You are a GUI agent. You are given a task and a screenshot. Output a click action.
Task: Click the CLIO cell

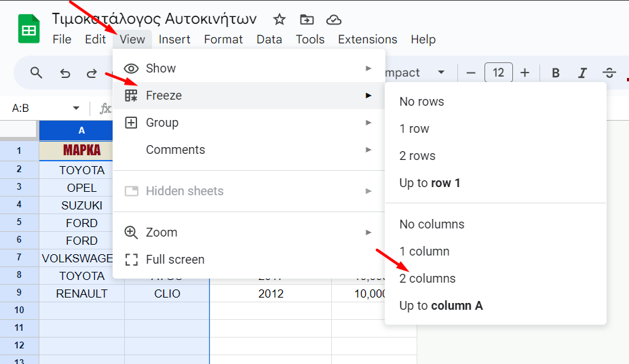click(x=167, y=294)
